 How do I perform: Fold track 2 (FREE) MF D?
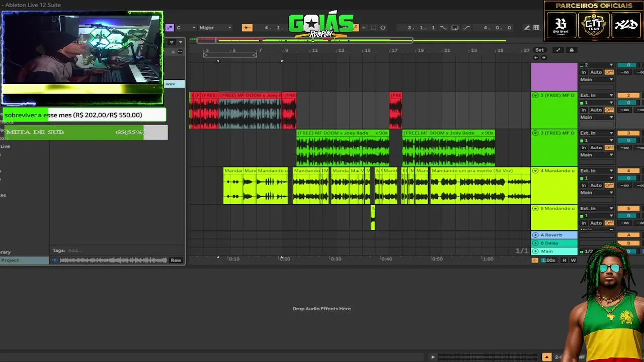(535, 96)
